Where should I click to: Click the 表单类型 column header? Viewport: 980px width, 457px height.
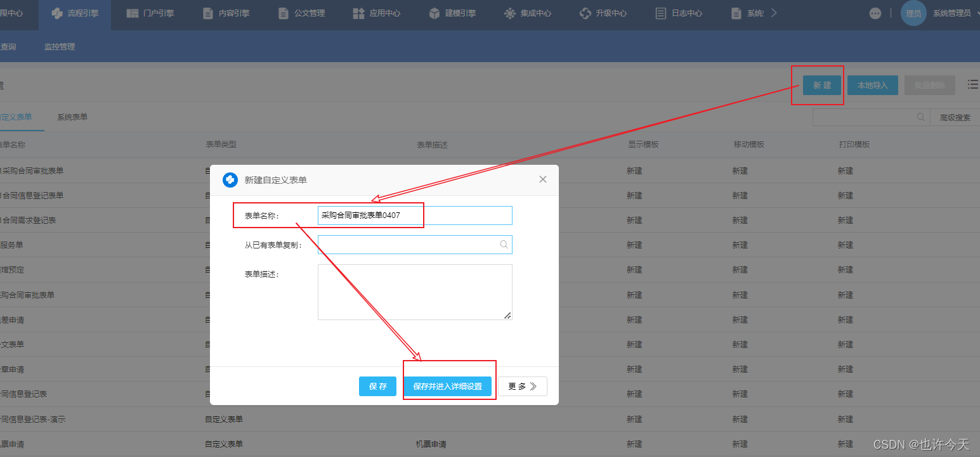(221, 145)
